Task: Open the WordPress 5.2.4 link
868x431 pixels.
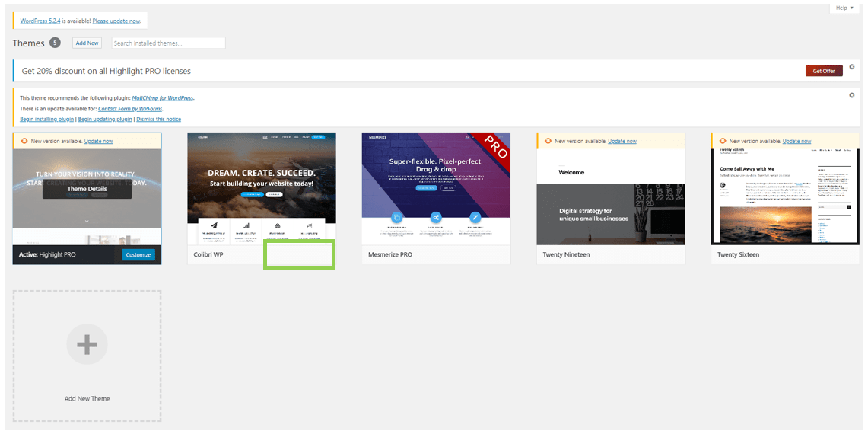Action: [44, 21]
